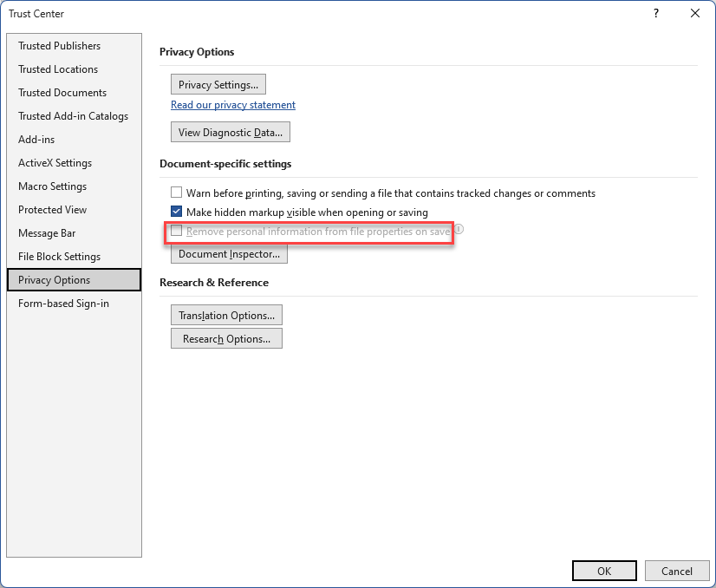
Task: Open File Block Settings
Action: 74,257
